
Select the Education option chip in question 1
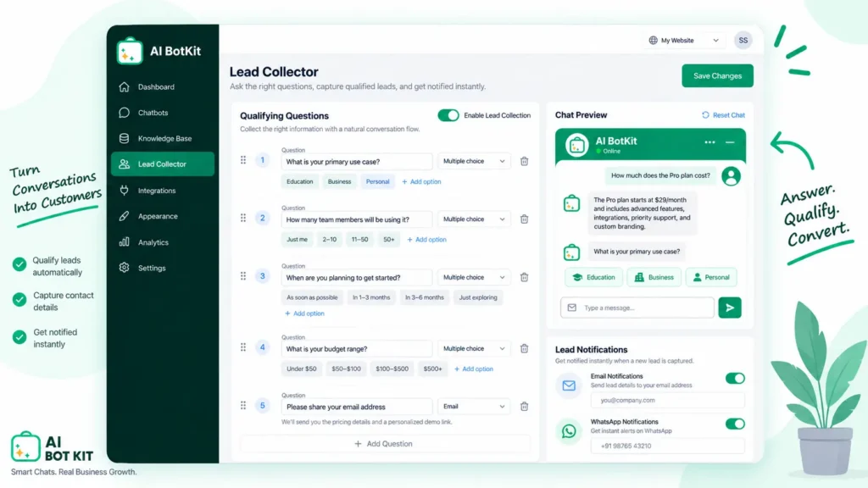[x=299, y=181]
